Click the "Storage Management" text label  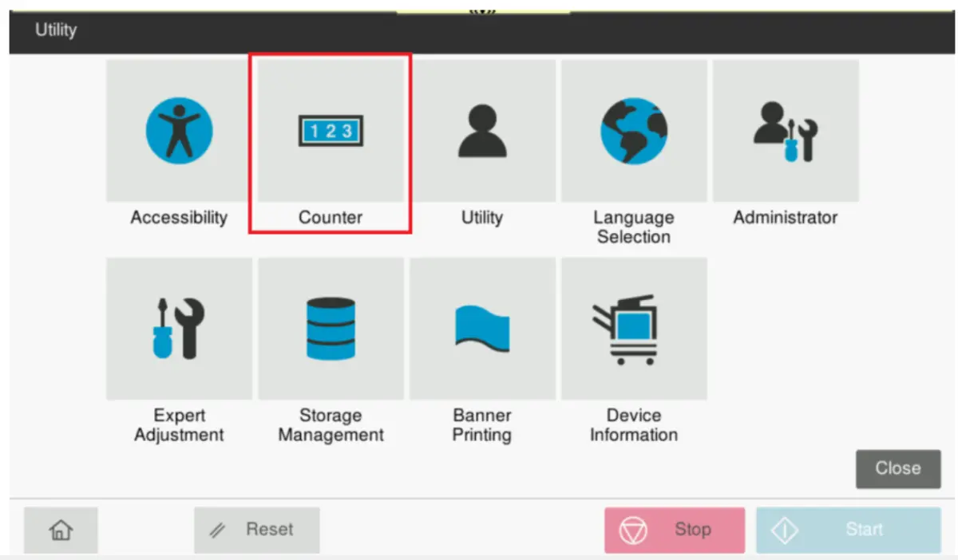331,425
